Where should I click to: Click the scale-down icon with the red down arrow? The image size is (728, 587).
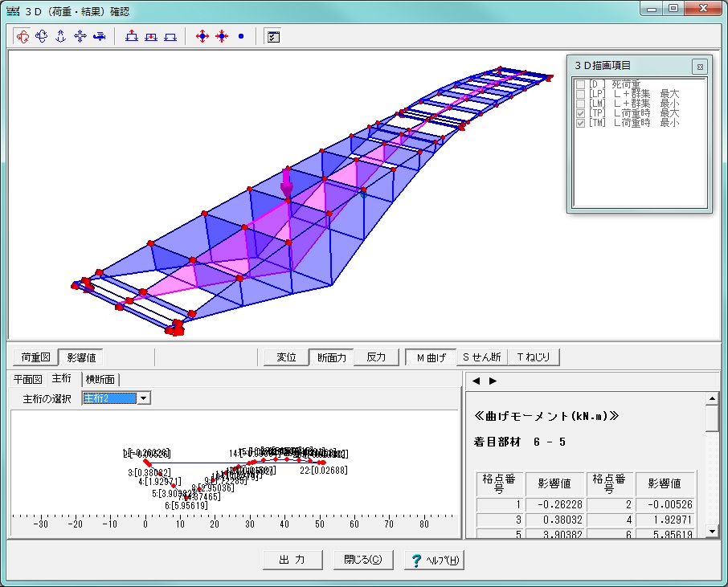151,36
